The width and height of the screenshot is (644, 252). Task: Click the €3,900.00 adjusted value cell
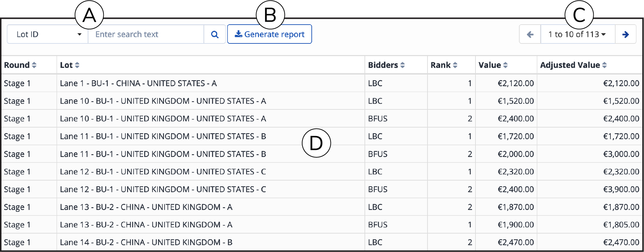590,189
